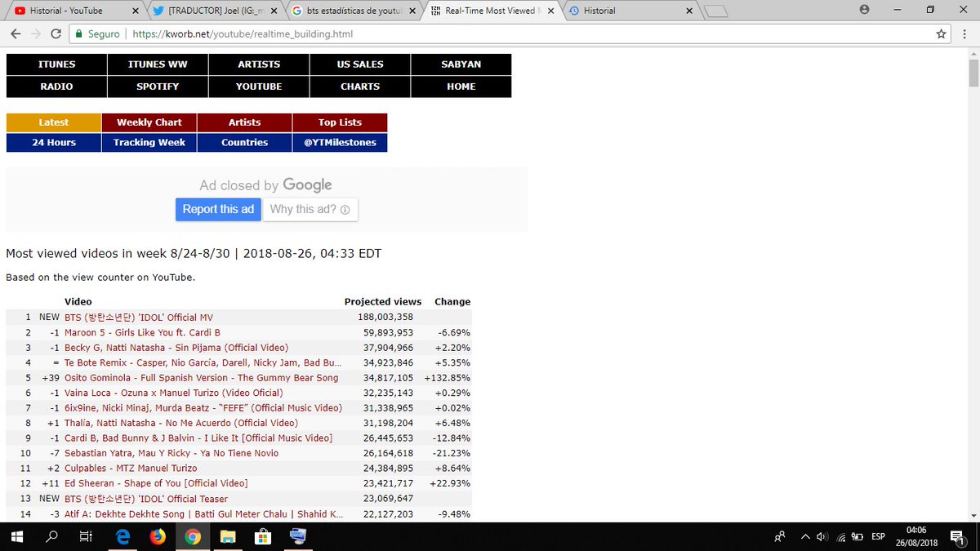Open the Chrome three-dot menu
The width and height of the screenshot is (980, 551).
(x=965, y=34)
